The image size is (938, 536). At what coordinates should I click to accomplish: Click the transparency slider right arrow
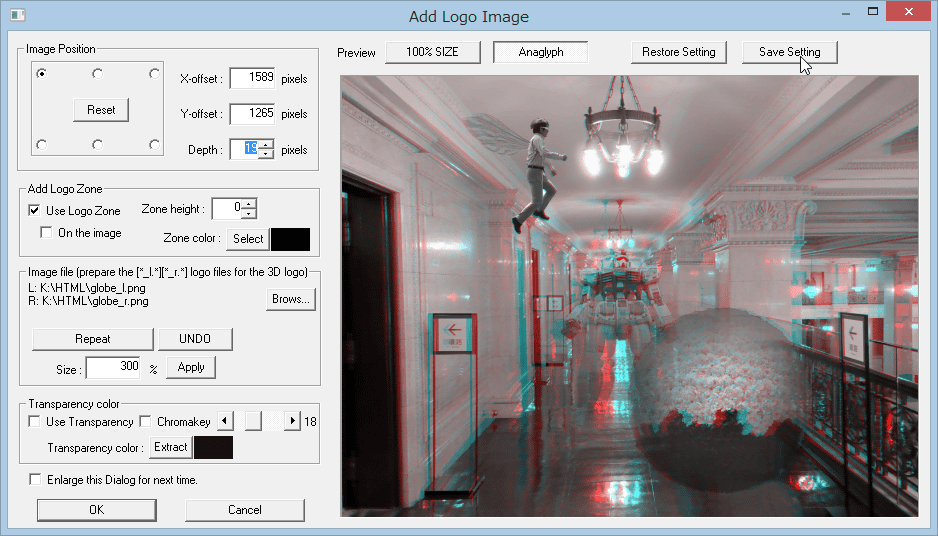click(x=292, y=421)
